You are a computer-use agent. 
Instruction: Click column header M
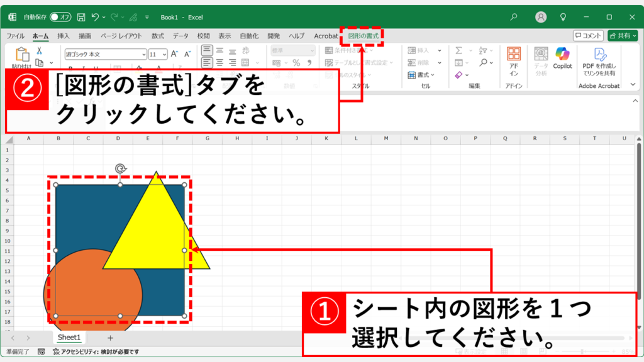pos(386,138)
